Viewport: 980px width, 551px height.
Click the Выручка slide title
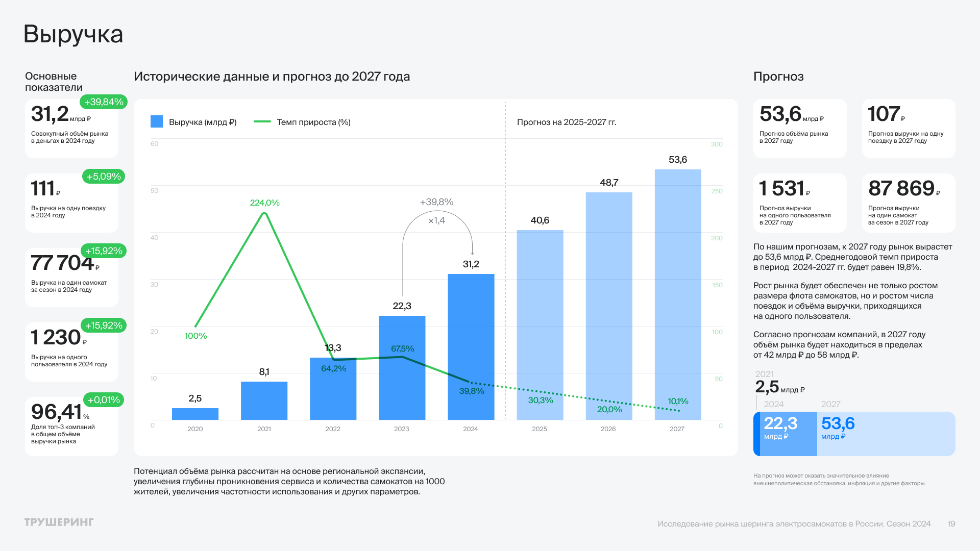click(x=73, y=35)
